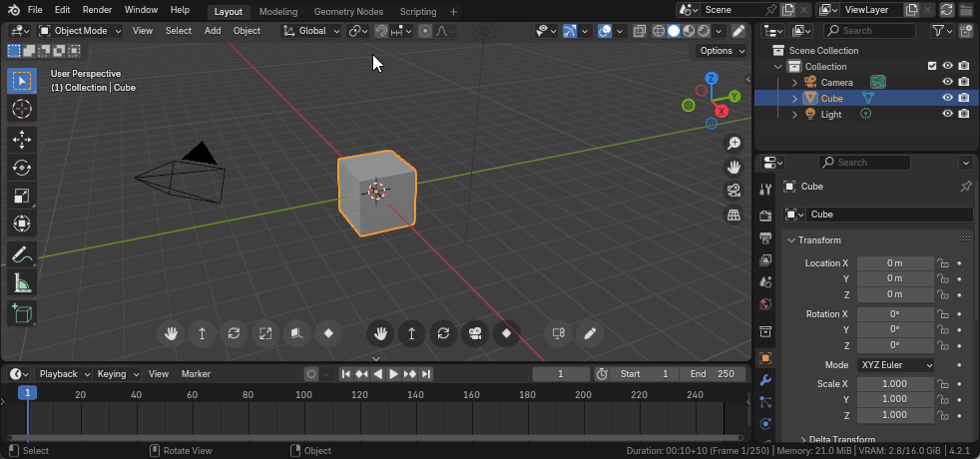The image size is (980, 459).
Task: Toggle camera view with the camera button
Action: [734, 191]
